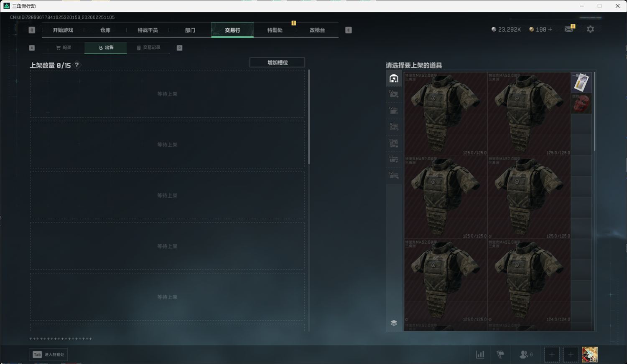Open the settings gear icon

coord(590,29)
